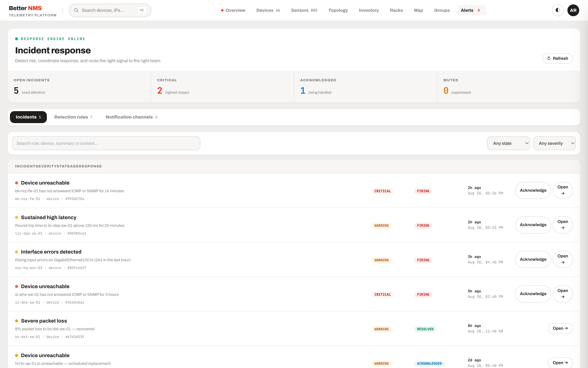588x368 pixels.
Task: Focus the Search rule, device, summary field
Action: [106, 143]
